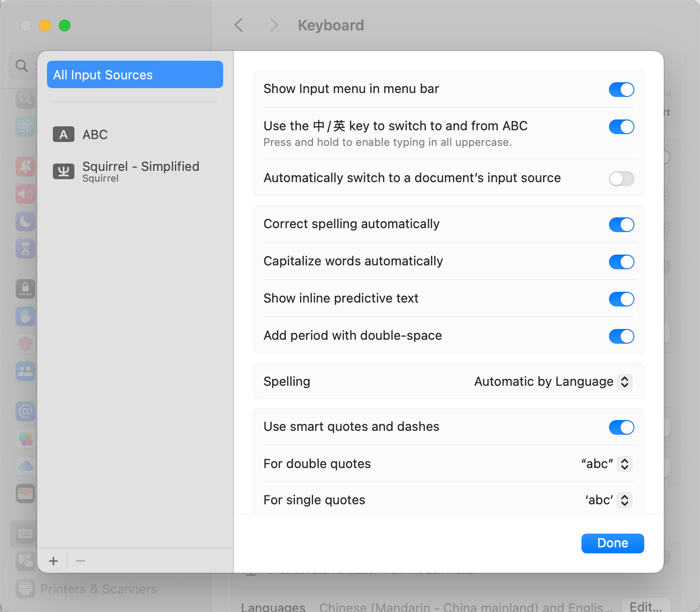Click the Done button
This screenshot has width=700, height=612.
point(612,543)
